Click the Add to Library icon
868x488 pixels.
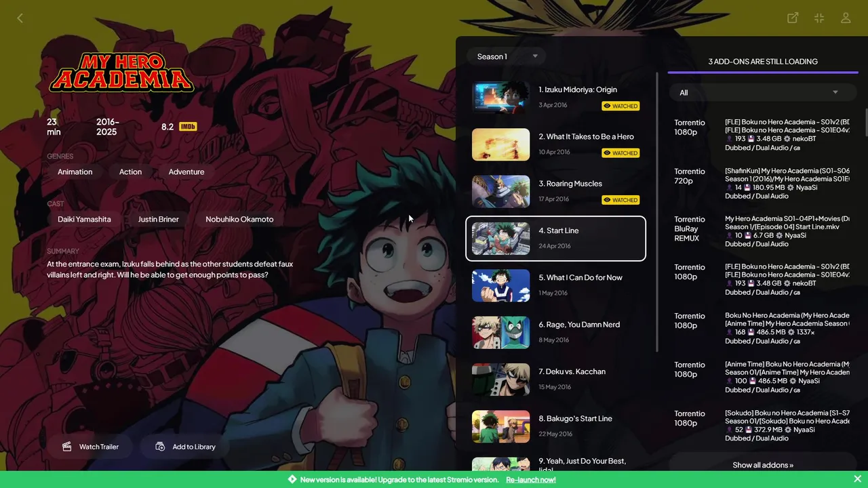coord(160,447)
